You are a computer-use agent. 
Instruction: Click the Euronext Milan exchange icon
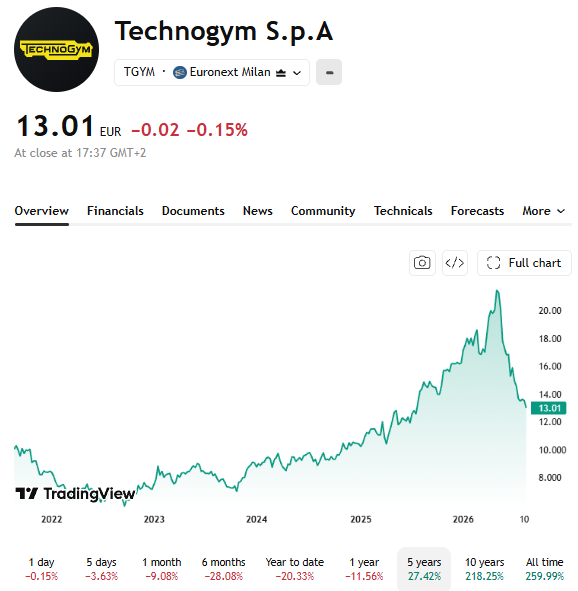click(180, 72)
